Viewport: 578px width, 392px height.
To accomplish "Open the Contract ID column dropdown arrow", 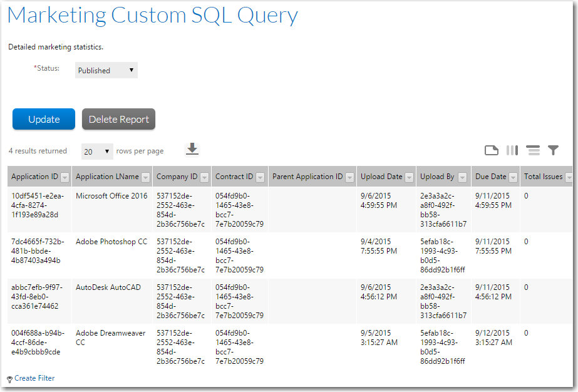I will [261, 177].
